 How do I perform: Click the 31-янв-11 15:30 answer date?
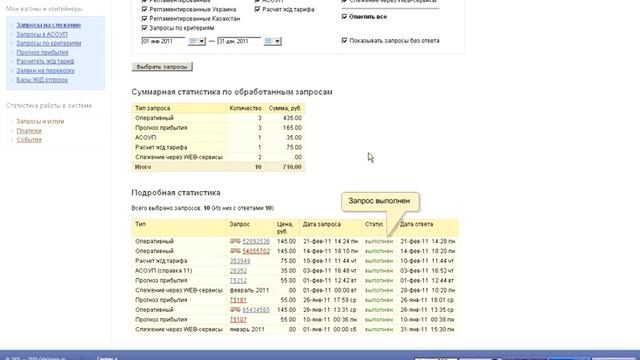point(427,329)
